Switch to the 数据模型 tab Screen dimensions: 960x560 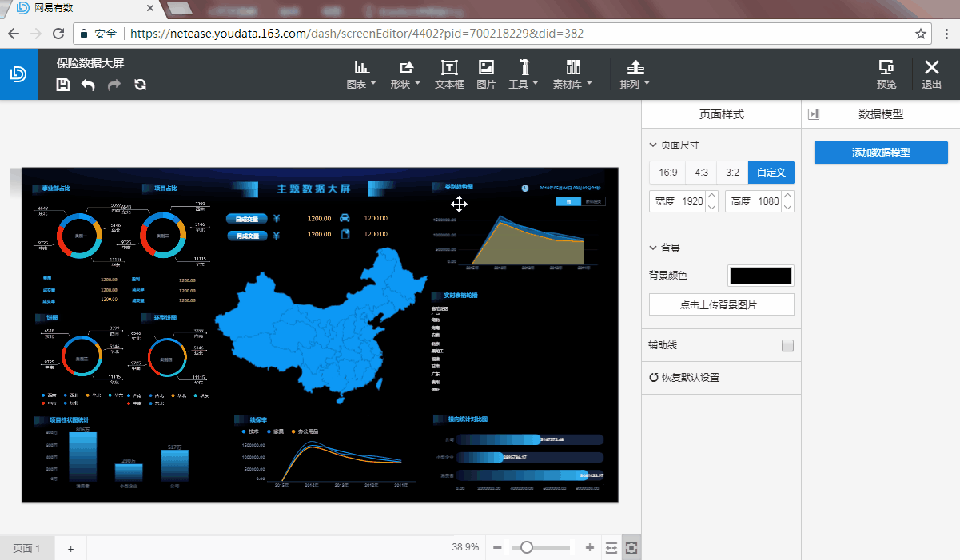click(881, 114)
